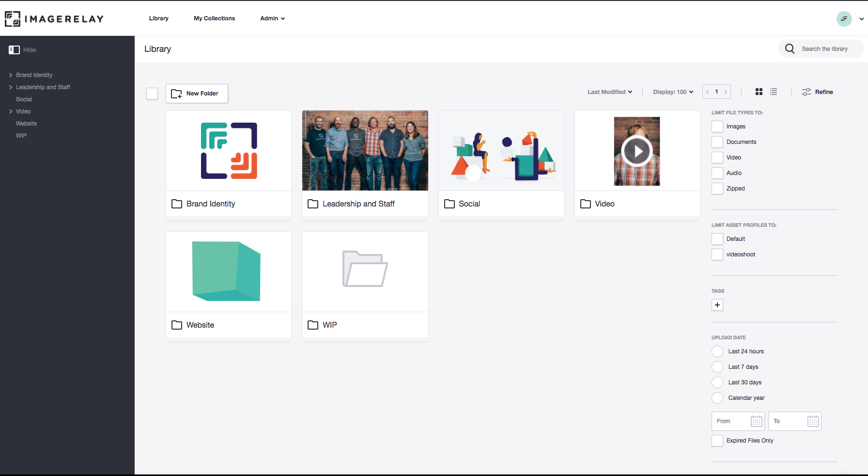Click the Search the library field
Screen dimensions: 868x476
point(821,49)
